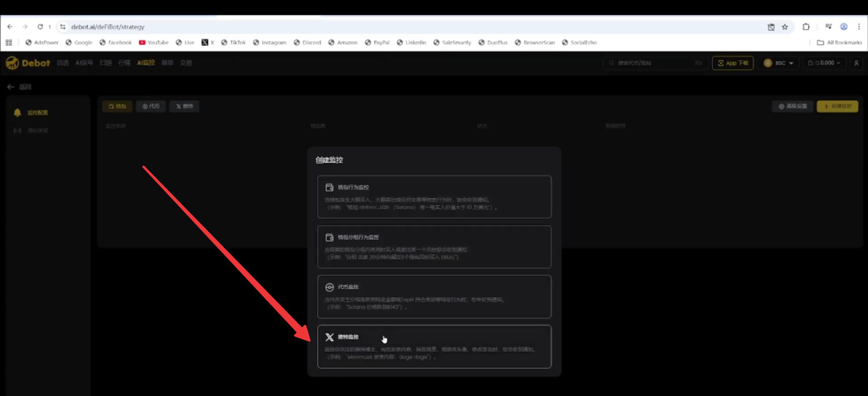
Task: Click the user profile icon
Action: [x=856, y=63]
